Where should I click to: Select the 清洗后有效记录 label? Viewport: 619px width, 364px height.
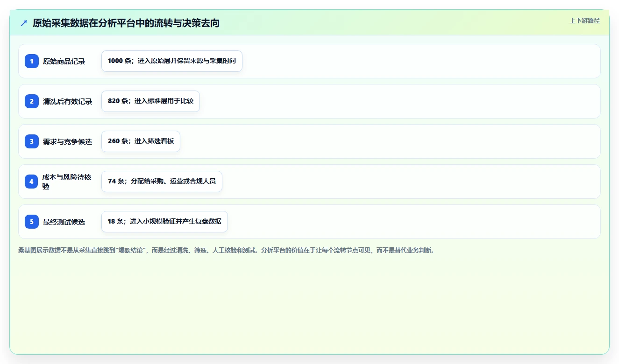click(x=67, y=101)
